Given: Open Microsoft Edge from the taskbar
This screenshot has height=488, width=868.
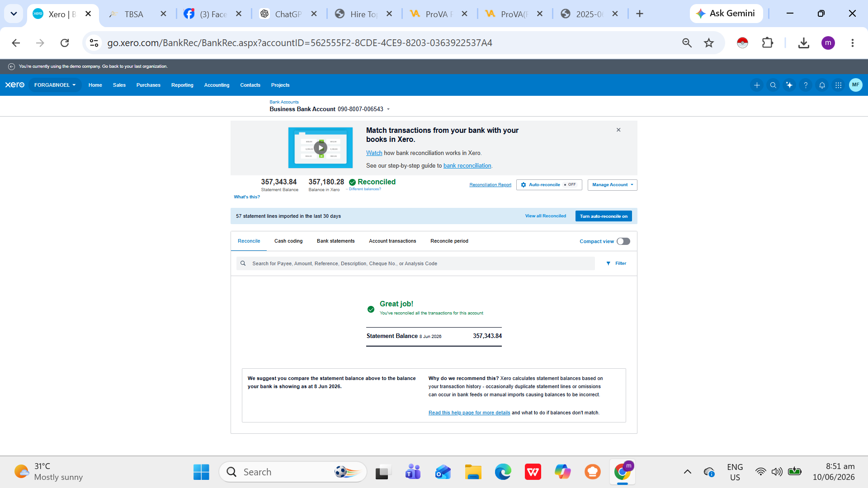Looking at the screenshot, I should click(x=503, y=472).
